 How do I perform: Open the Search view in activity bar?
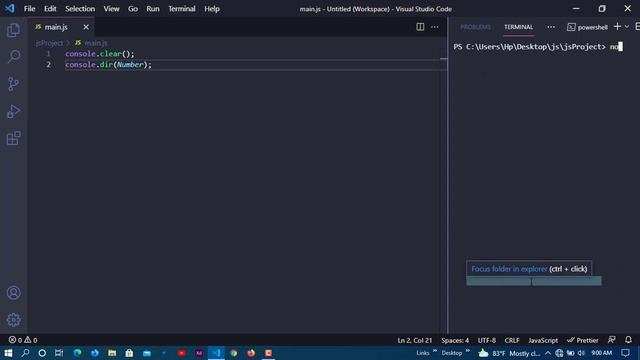coord(13,57)
